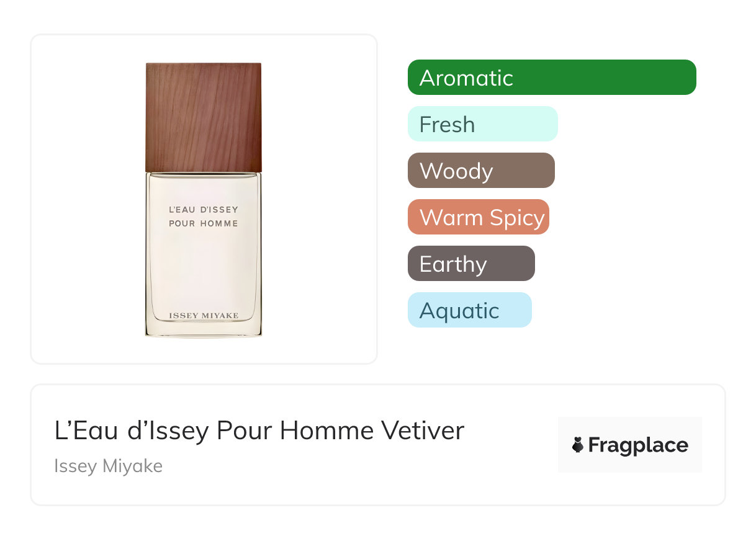
Task: Select the green Aromatic accord bar
Action: (551, 78)
